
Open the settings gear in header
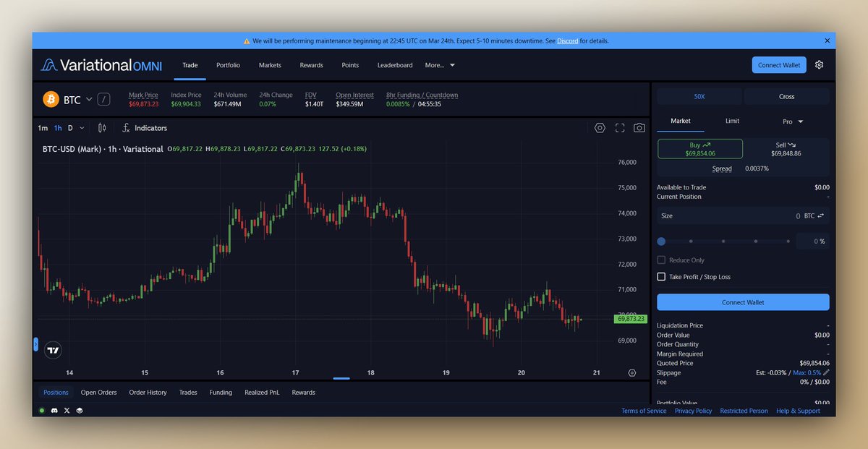click(x=819, y=65)
